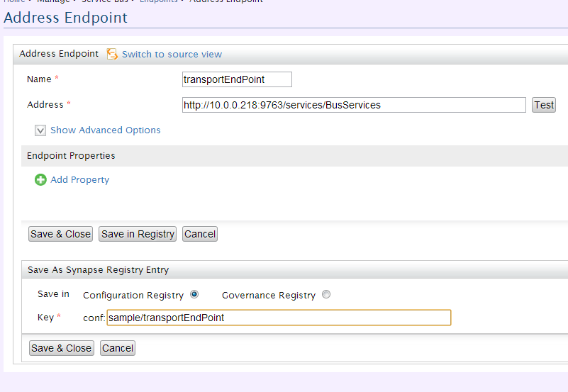Select the Configuration Registry radio button

point(194,294)
